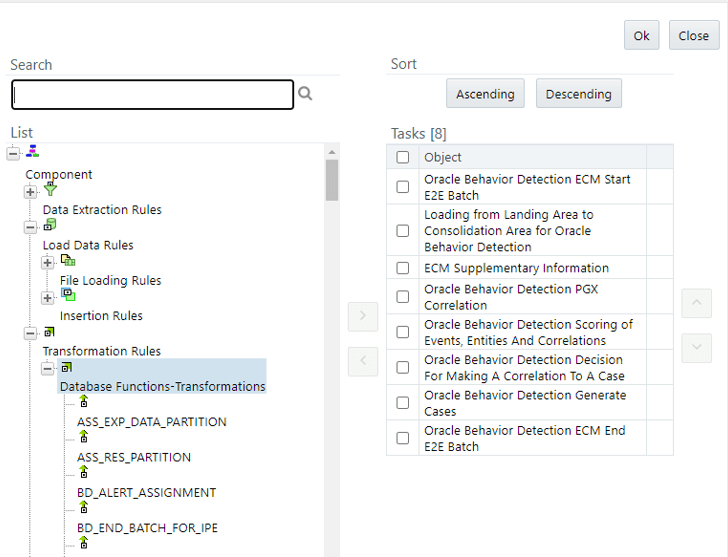Select the Insertion Rules label
The height and width of the screenshot is (557, 728).
coord(101,316)
